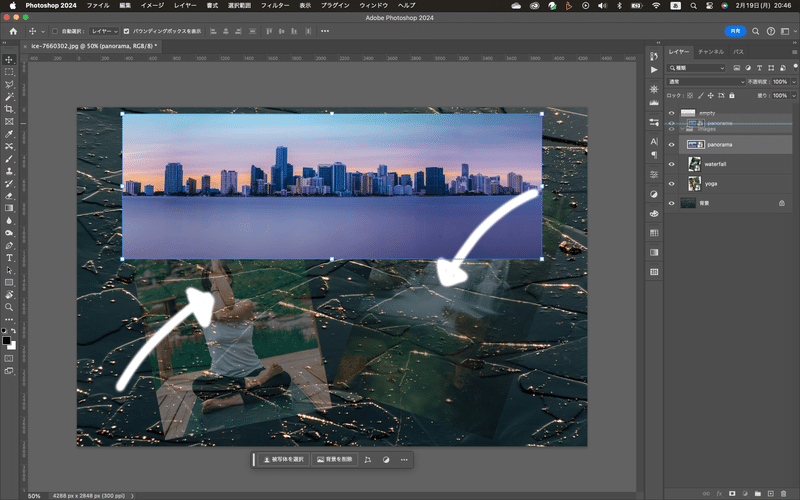
Task: Select the Eyedropper tool
Action: click(x=9, y=134)
